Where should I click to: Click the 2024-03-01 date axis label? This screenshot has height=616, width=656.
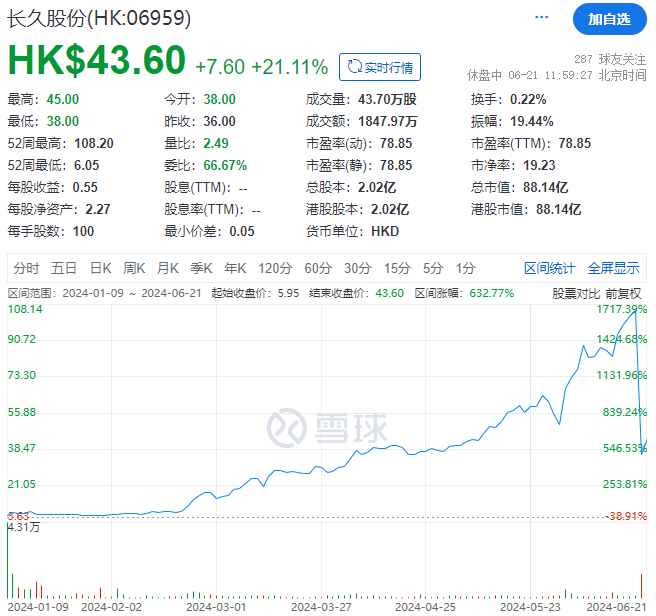(216, 607)
